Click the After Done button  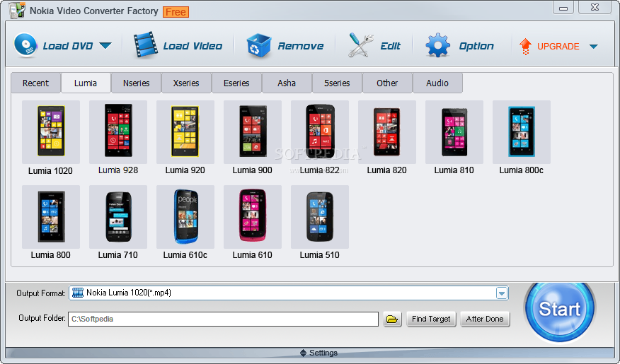click(x=485, y=319)
